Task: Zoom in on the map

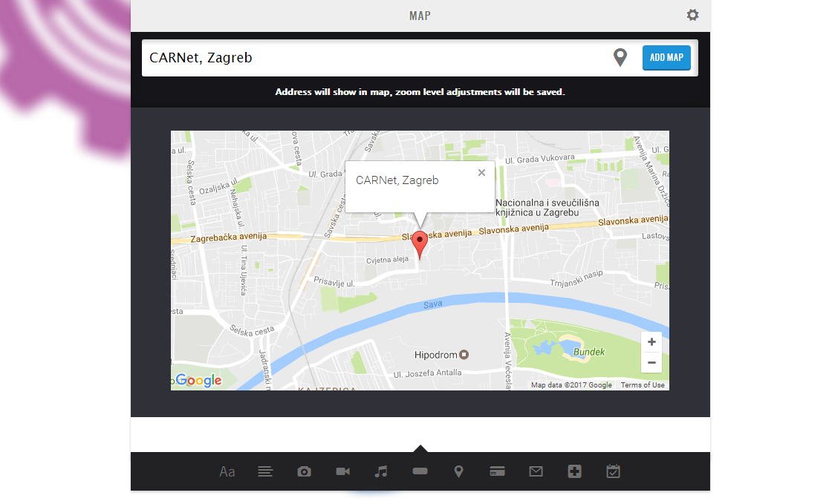Action: point(651,342)
